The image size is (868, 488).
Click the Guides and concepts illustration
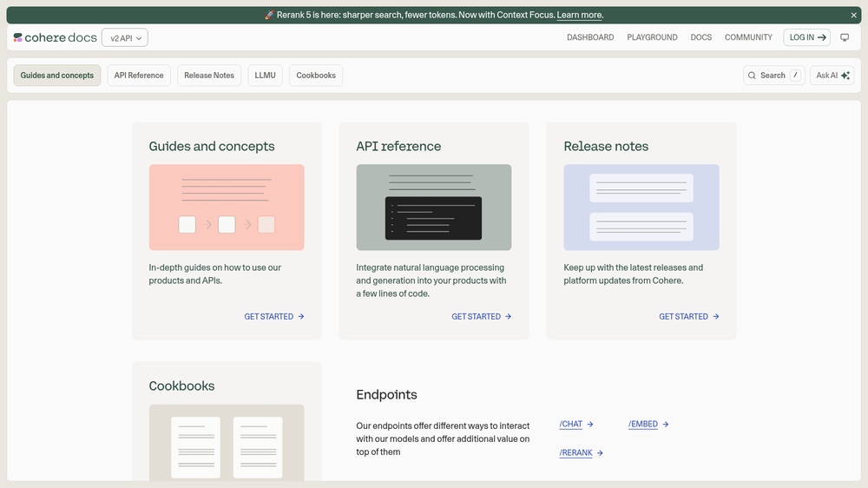pos(227,208)
